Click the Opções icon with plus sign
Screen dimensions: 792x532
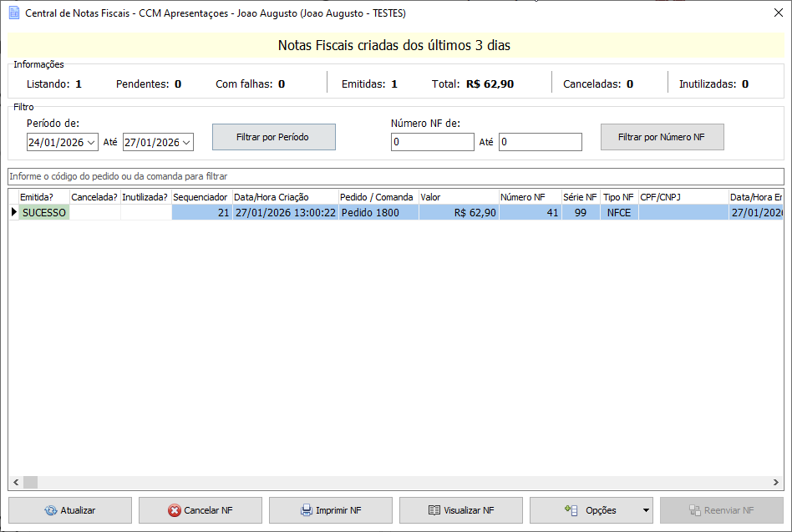point(572,509)
